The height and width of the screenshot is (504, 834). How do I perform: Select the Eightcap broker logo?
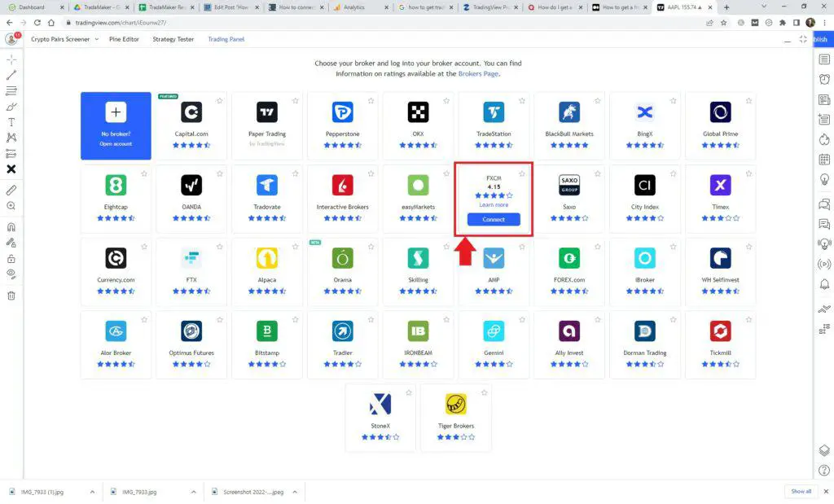click(x=116, y=185)
